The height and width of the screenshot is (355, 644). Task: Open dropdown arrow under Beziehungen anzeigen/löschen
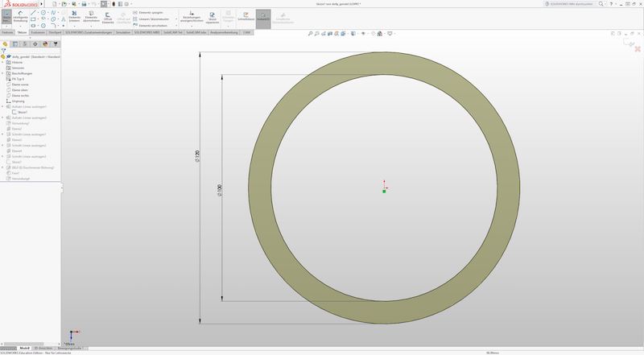pyautogui.click(x=192, y=27)
